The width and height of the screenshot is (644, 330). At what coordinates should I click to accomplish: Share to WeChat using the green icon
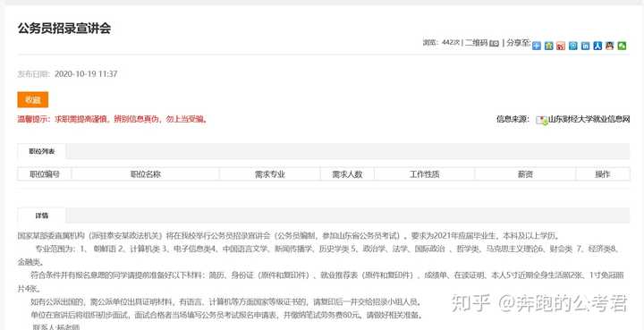pyautogui.click(x=622, y=46)
